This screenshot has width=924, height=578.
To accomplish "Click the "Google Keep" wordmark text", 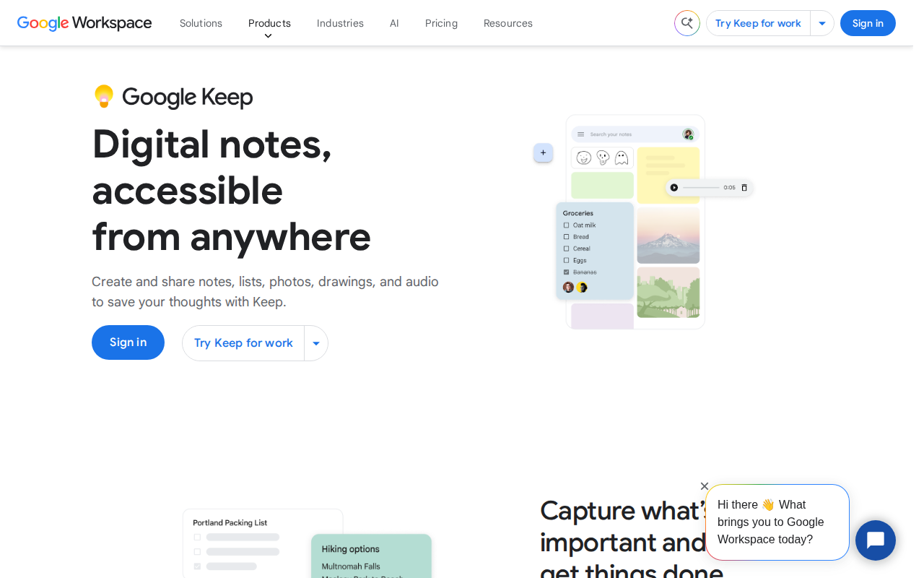I will [188, 97].
